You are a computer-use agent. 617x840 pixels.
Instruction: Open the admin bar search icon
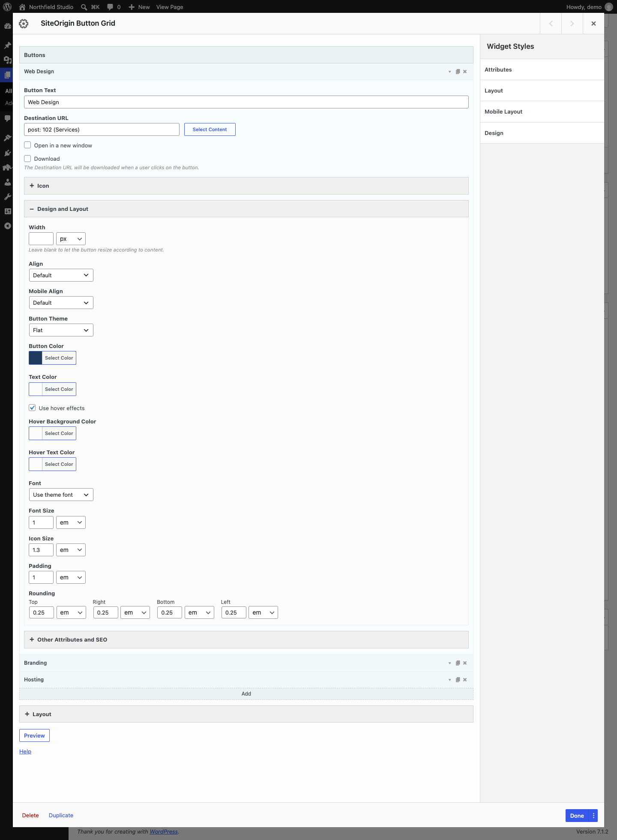84,7
